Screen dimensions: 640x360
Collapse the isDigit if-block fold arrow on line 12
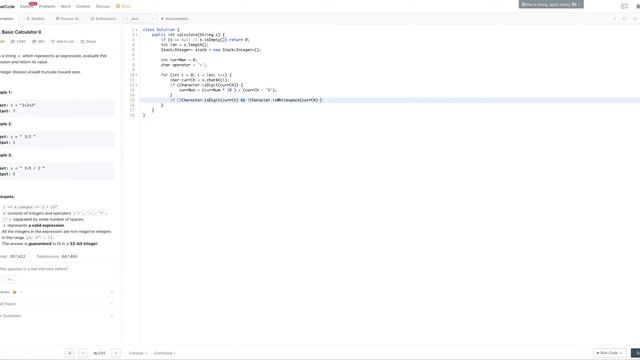point(136,85)
